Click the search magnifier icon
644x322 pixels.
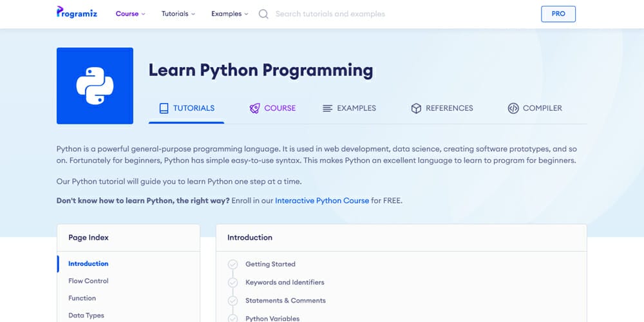coord(263,14)
